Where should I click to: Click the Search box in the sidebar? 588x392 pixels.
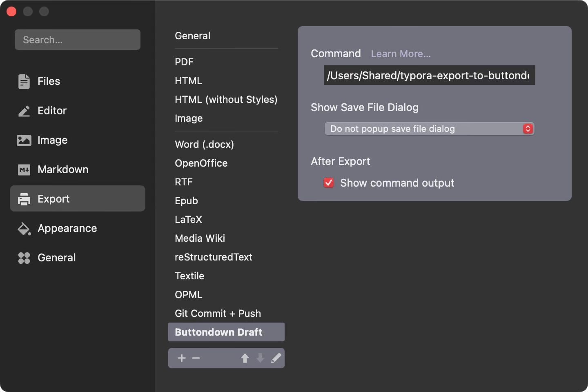click(x=77, y=40)
